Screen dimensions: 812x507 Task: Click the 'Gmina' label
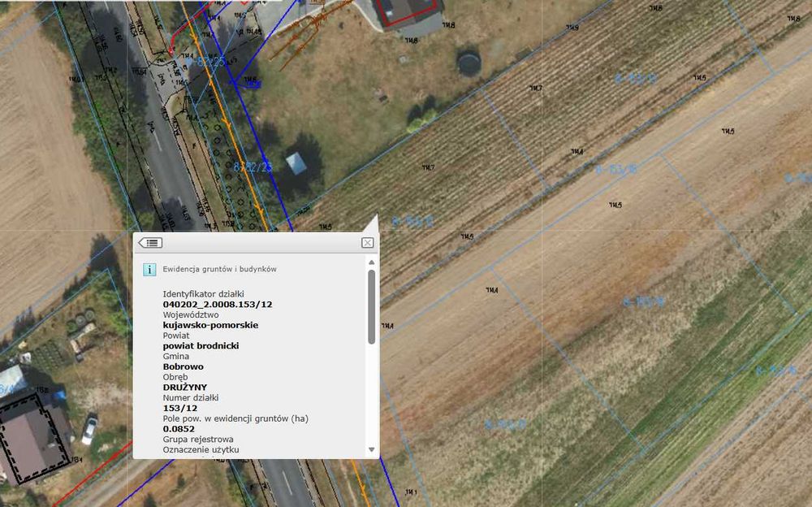176,356
